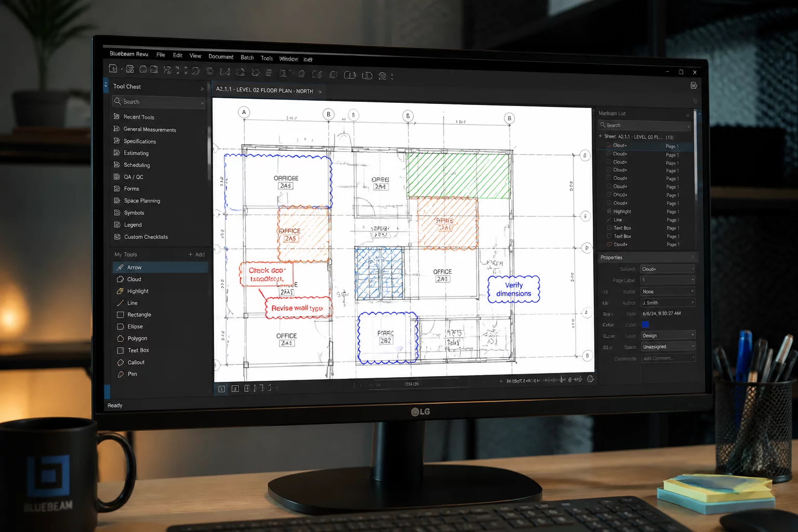The height and width of the screenshot is (532, 798).
Task: Select the Arrow tool in My Tools
Action: [x=160, y=267]
